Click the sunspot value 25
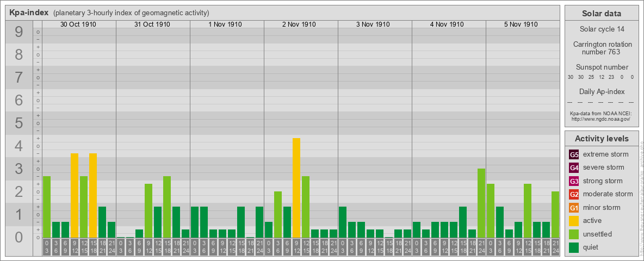The width and height of the screenshot is (644, 261). 591,77
